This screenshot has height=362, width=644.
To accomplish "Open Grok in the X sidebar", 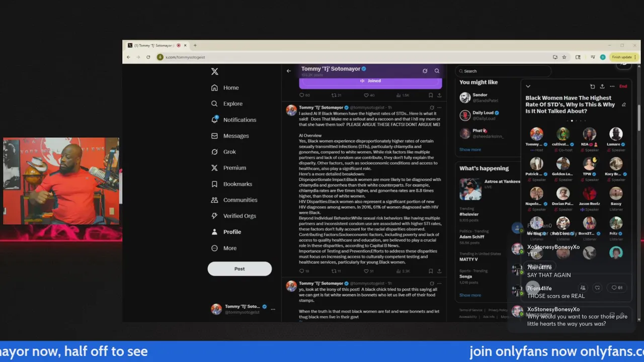I will pyautogui.click(x=223, y=152).
